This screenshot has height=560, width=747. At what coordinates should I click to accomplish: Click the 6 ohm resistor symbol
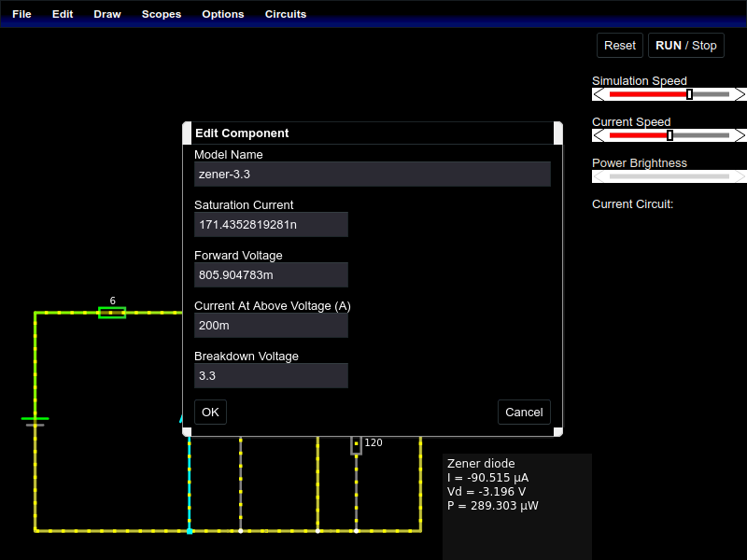point(112,313)
